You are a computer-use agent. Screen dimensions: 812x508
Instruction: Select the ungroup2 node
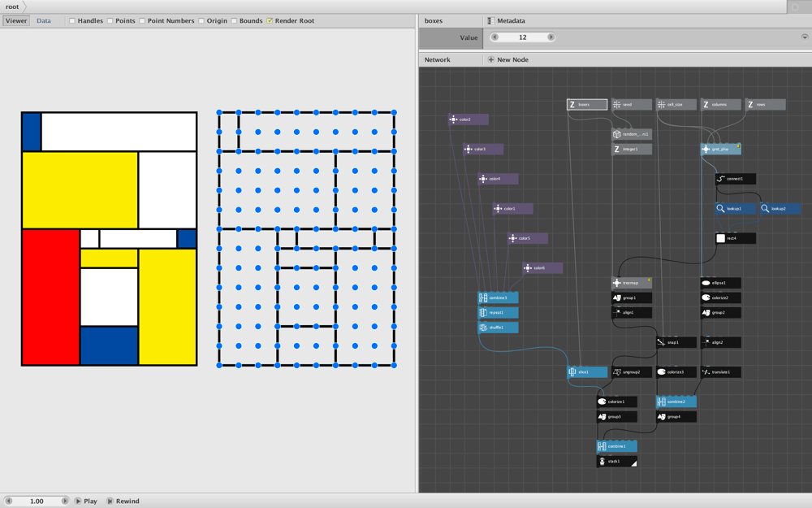pyautogui.click(x=631, y=372)
